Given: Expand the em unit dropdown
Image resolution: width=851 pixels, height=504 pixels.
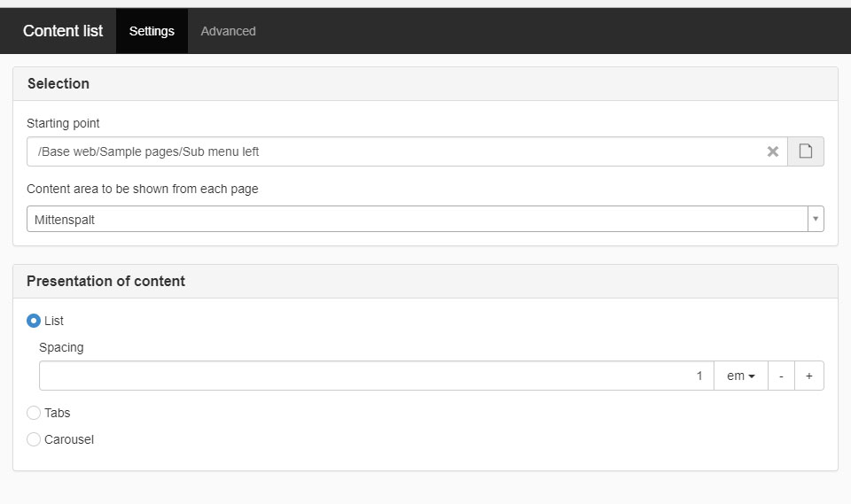Looking at the screenshot, I should coord(740,376).
